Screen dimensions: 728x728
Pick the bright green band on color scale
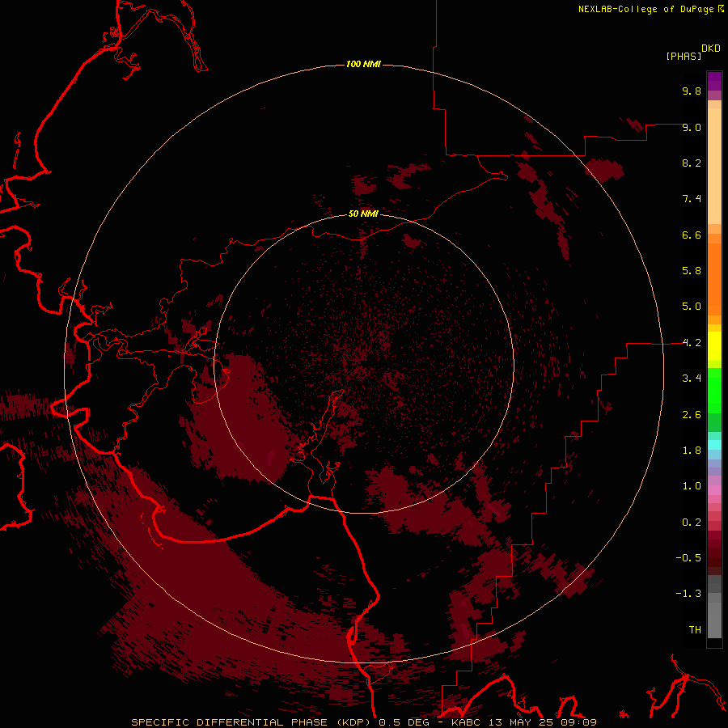[714, 391]
